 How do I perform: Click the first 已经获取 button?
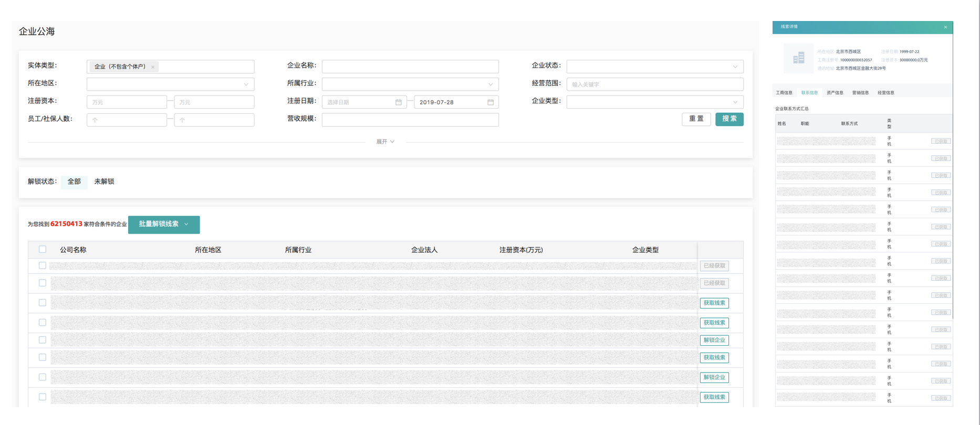click(x=714, y=265)
